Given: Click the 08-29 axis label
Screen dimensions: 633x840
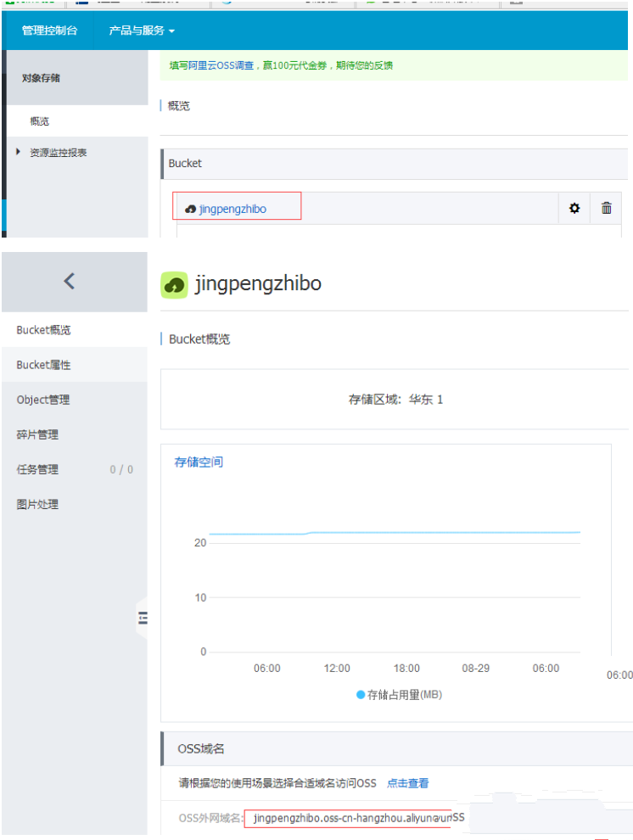Looking at the screenshot, I should [475, 668].
